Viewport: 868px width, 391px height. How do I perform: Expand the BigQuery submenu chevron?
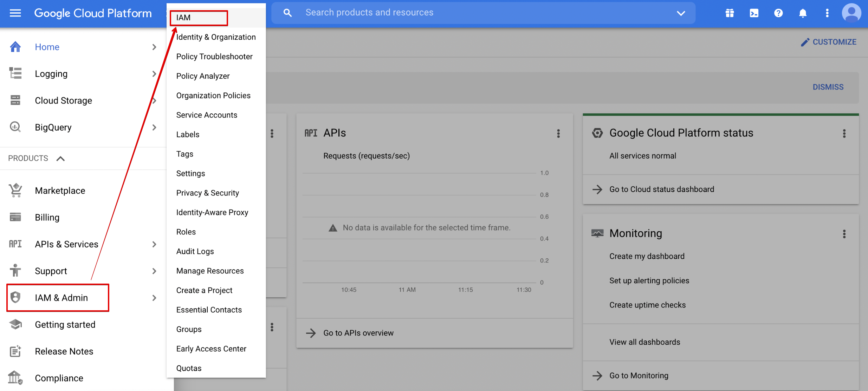pyautogui.click(x=154, y=127)
